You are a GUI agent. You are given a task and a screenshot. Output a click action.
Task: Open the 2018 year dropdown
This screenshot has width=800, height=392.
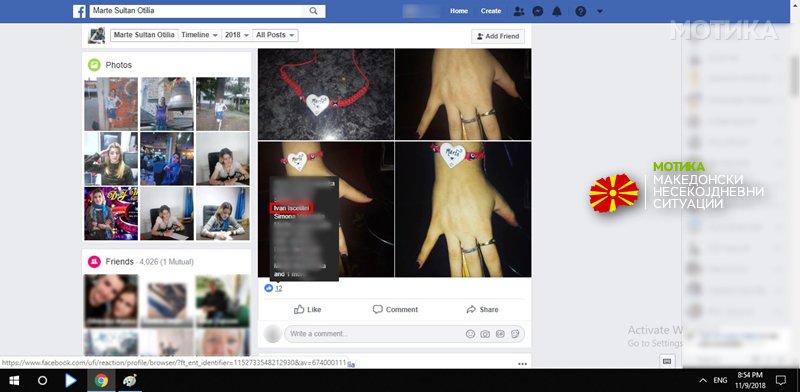237,35
